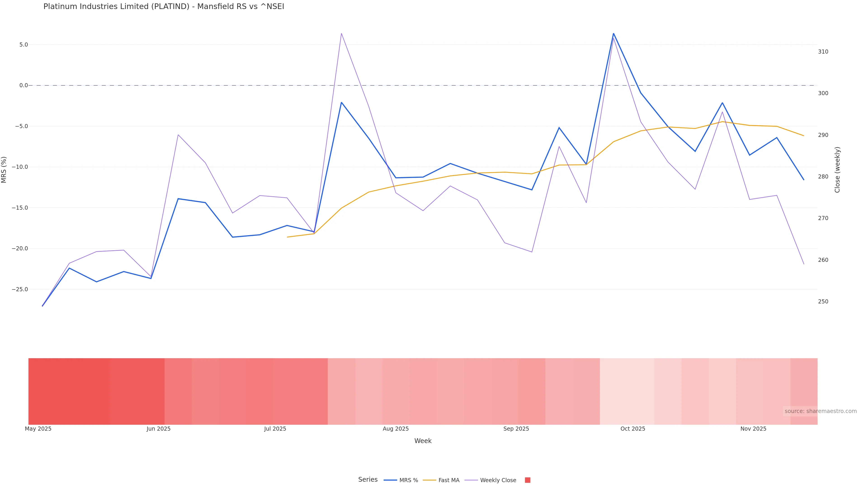Image resolution: width=868 pixels, height=488 pixels.
Task: Click the orange Fast MA legend line icon
Action: [x=429, y=480]
